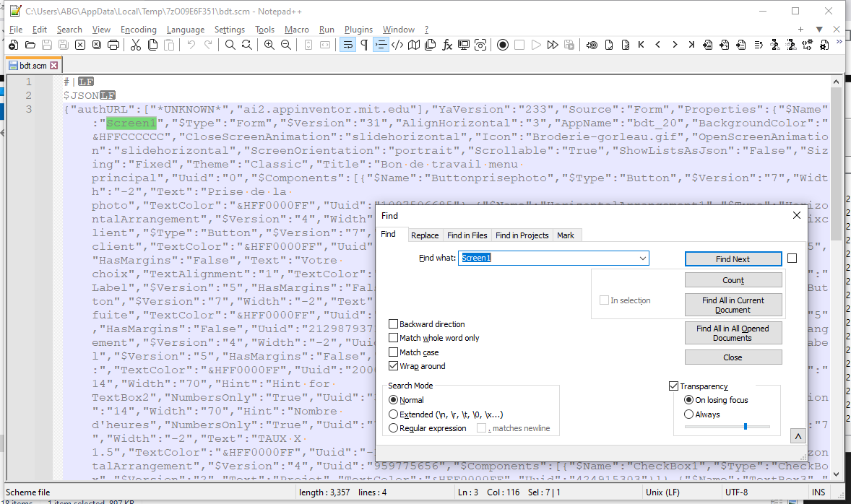Enable the Match case checkbox

(394, 352)
